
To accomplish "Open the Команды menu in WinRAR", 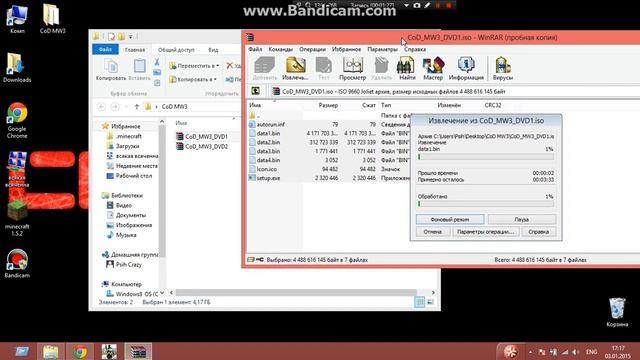I will tap(280, 49).
